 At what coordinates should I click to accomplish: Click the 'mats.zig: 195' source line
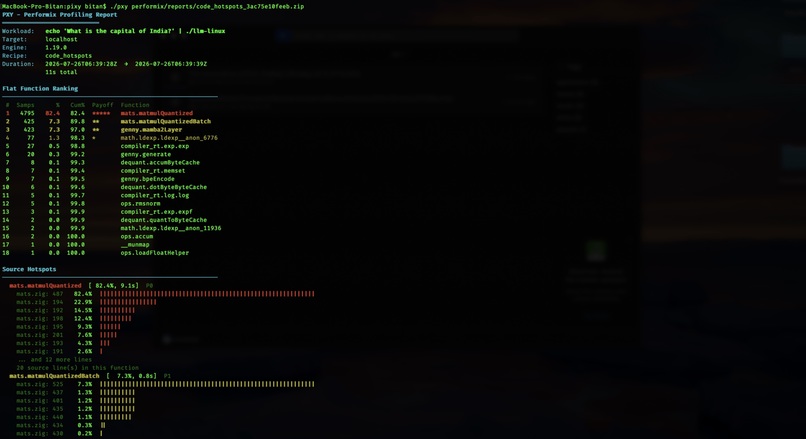pyautogui.click(x=40, y=327)
